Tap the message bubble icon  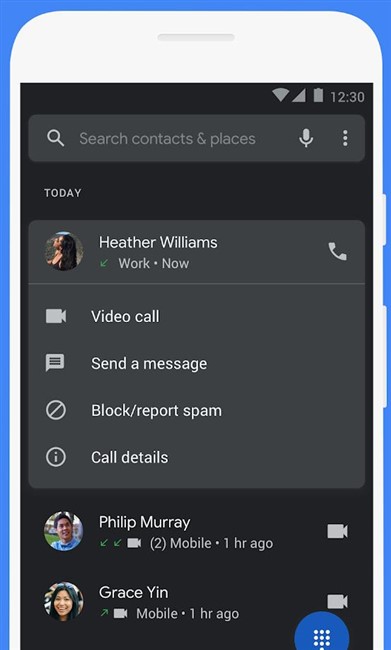55,363
